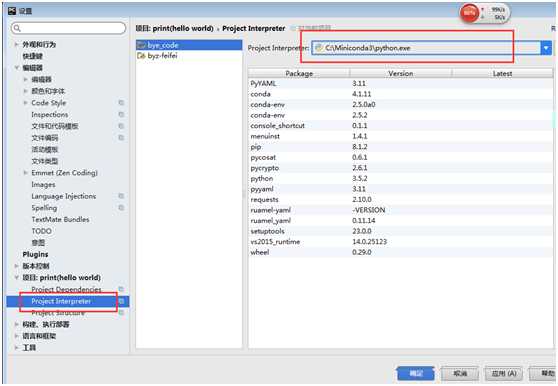Click the folder icon of byz-feifei project
Screen dimensions: 558x386
click(x=142, y=55)
